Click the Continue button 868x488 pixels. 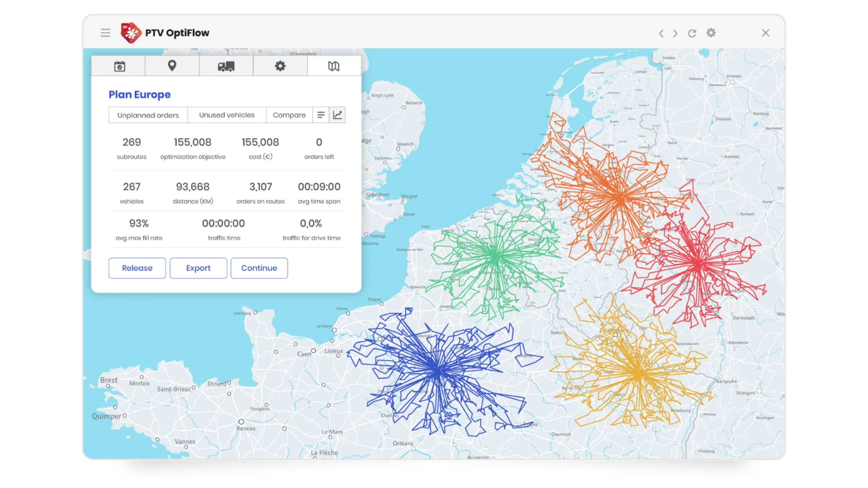259,268
